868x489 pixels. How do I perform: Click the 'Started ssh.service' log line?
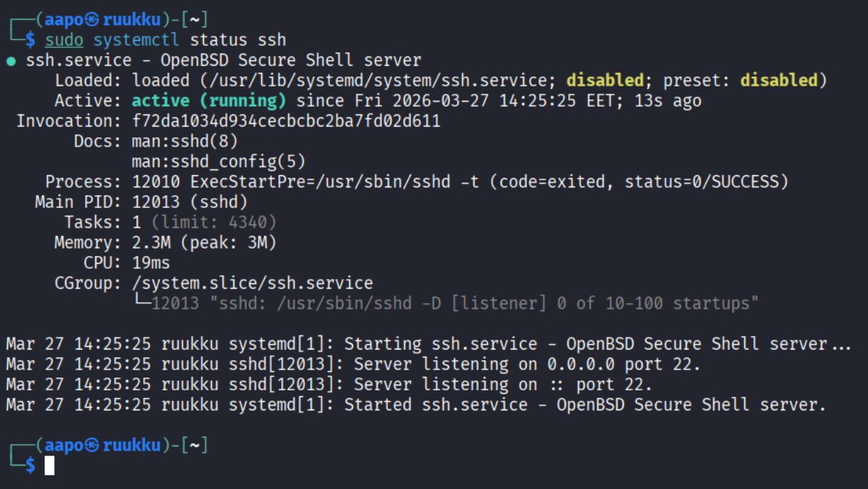[x=416, y=405]
